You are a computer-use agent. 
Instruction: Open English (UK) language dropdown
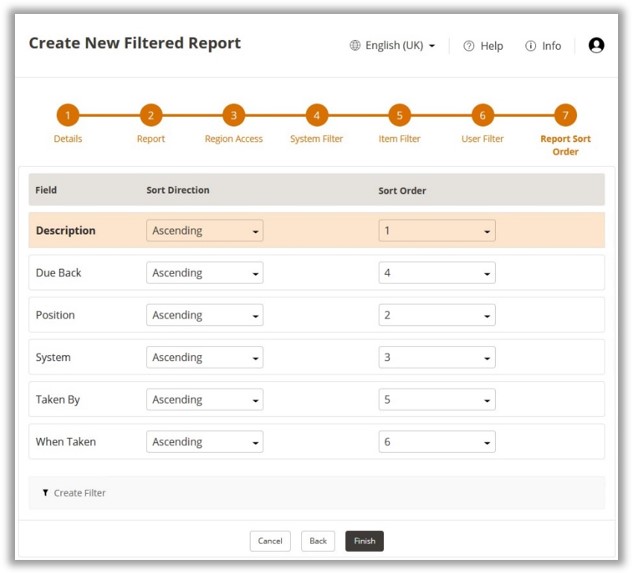[400, 46]
